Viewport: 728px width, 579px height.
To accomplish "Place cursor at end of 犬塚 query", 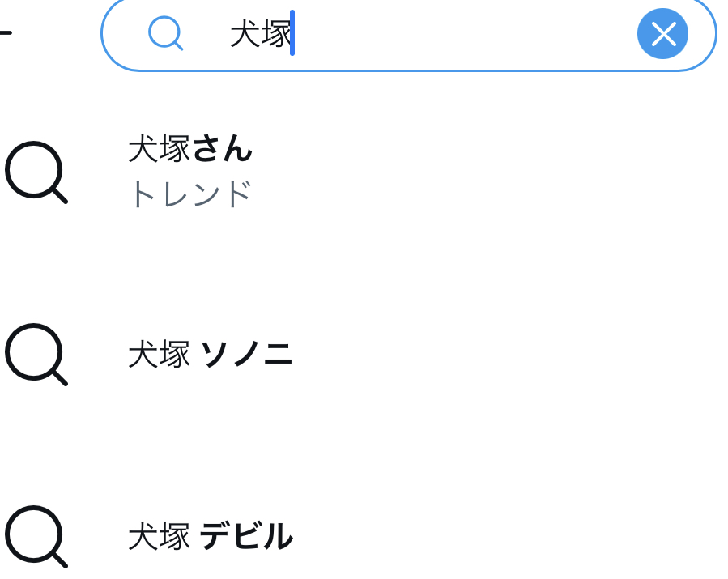I will [292, 35].
